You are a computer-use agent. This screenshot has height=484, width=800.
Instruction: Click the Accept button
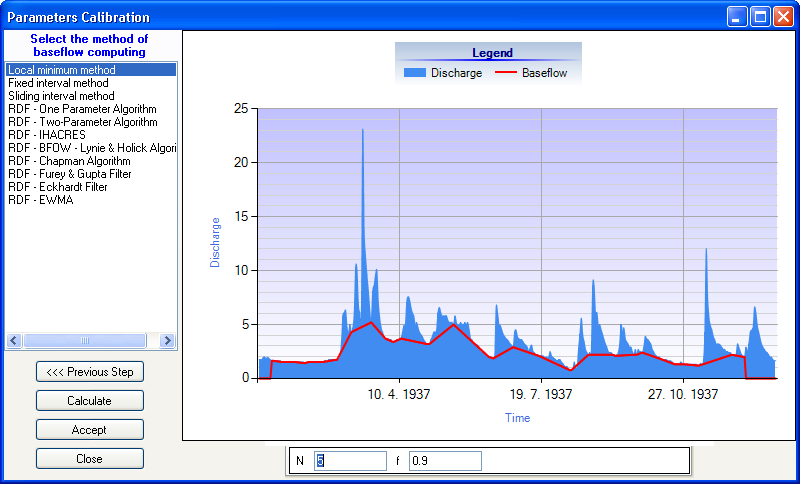90,430
